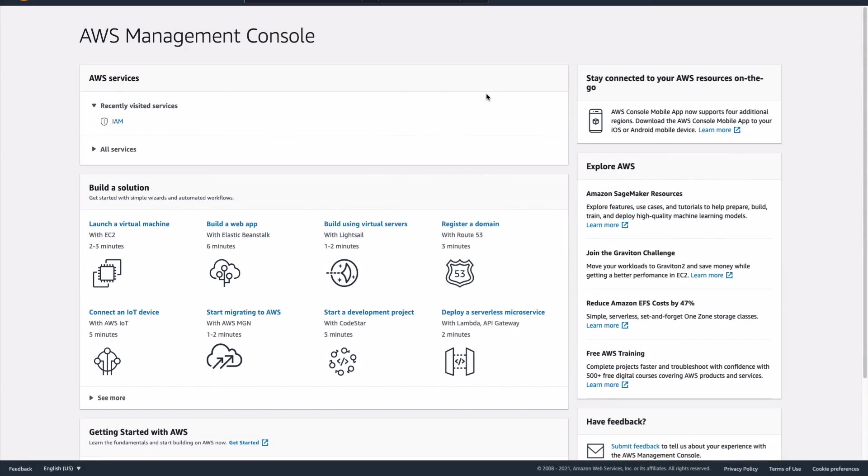Open the English (US) language dropdown
The height and width of the screenshot is (476, 868).
[62, 469]
